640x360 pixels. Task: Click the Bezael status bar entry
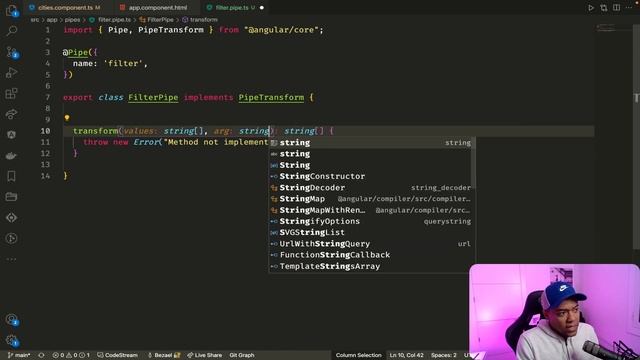click(164, 355)
